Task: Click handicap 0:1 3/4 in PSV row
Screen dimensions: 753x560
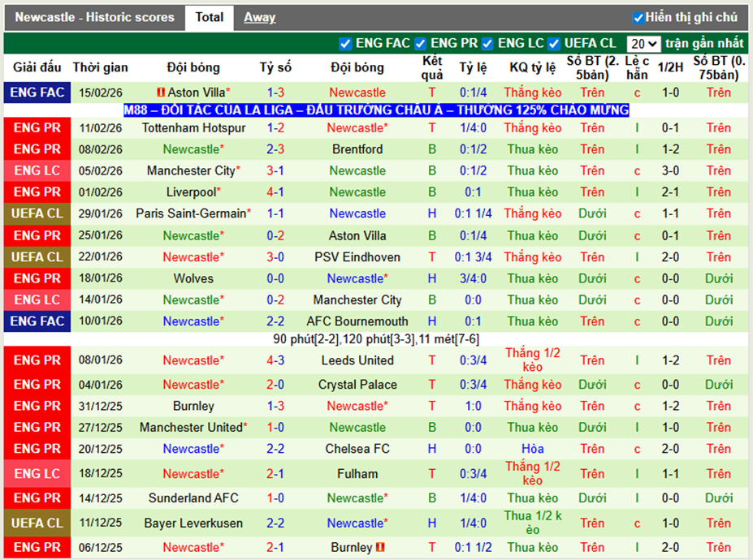Action: pyautogui.click(x=473, y=257)
